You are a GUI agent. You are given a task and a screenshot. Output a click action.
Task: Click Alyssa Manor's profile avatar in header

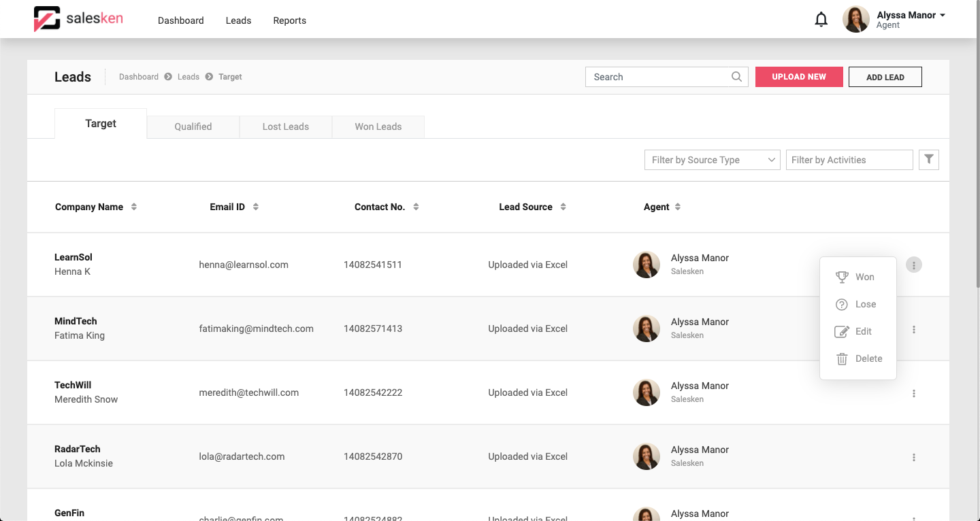tap(856, 20)
